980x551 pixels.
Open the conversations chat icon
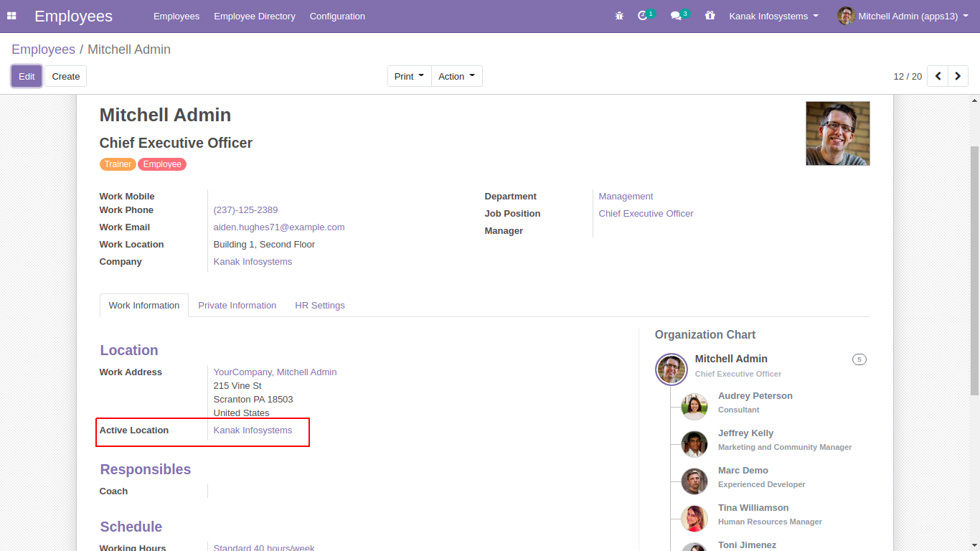[676, 16]
